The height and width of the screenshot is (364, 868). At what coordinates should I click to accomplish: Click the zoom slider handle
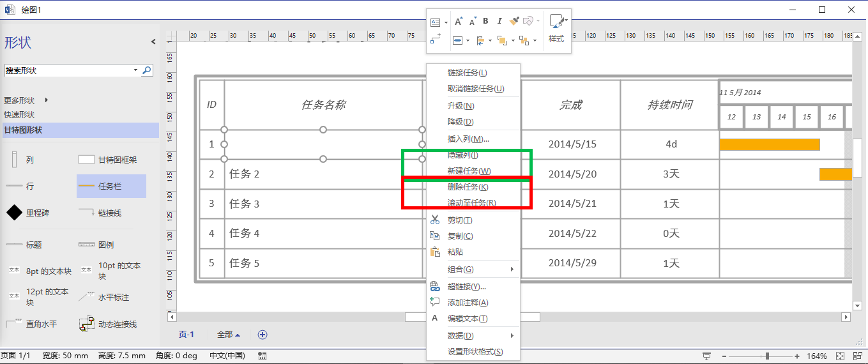pyautogui.click(x=767, y=356)
